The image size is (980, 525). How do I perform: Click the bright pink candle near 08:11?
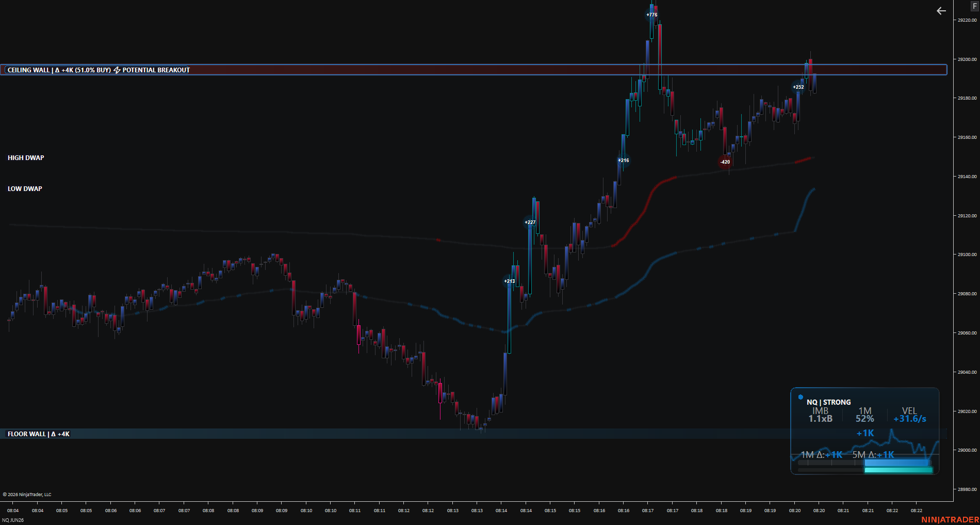(359, 335)
